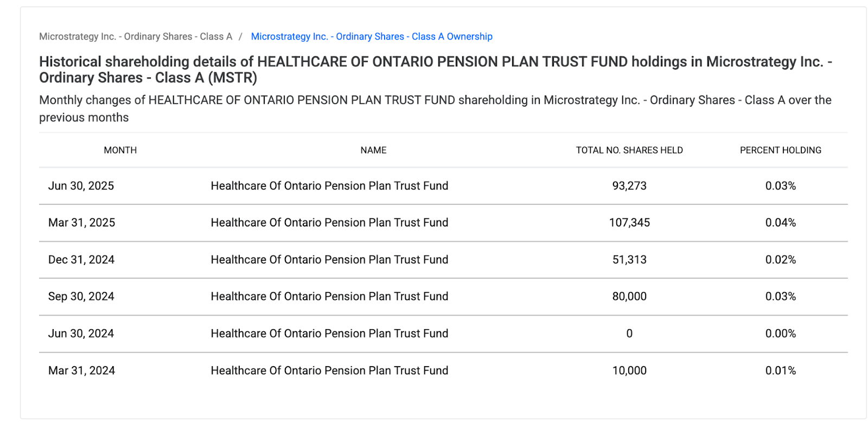The width and height of the screenshot is (868, 422).
Task: Select the 0.02% percent holding value
Action: [x=780, y=260]
